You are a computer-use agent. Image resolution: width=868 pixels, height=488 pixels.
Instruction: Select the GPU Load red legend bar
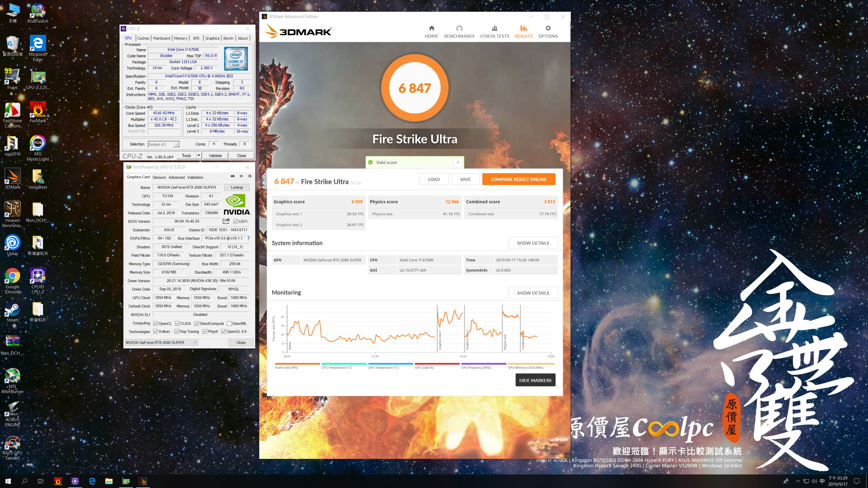tap(437, 364)
